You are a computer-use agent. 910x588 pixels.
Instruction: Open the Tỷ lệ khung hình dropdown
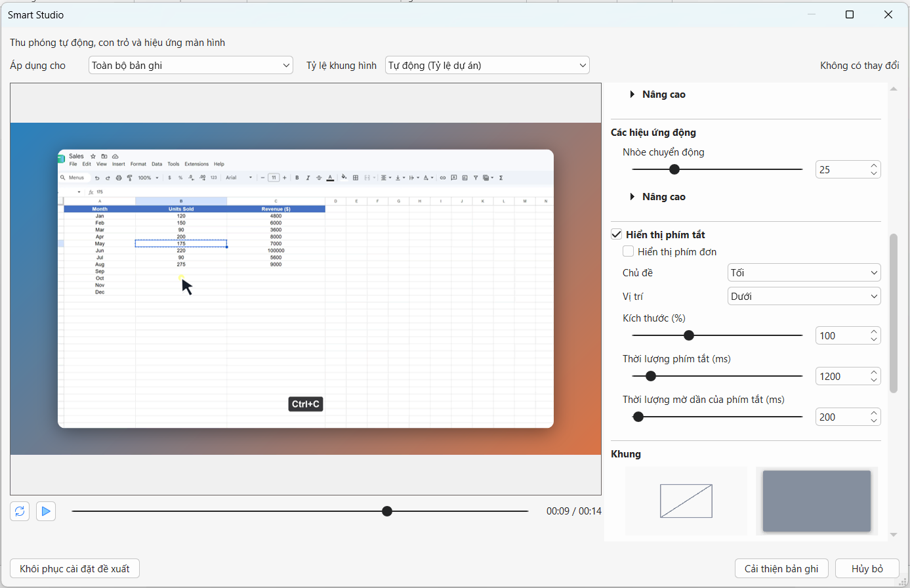tap(487, 65)
